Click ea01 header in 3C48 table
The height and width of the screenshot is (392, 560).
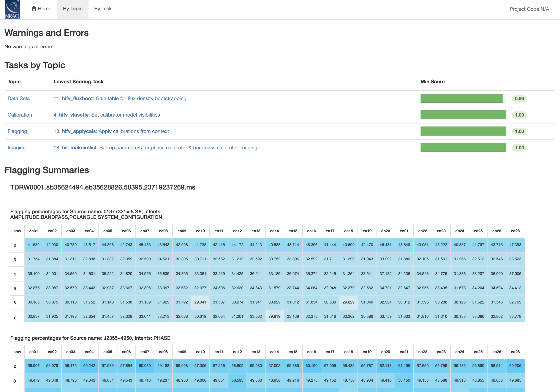point(33,231)
